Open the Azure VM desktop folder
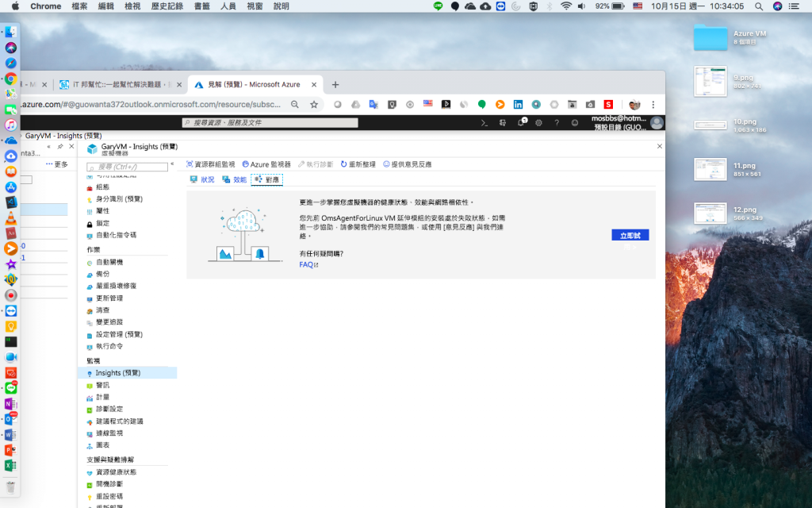 tap(710, 37)
